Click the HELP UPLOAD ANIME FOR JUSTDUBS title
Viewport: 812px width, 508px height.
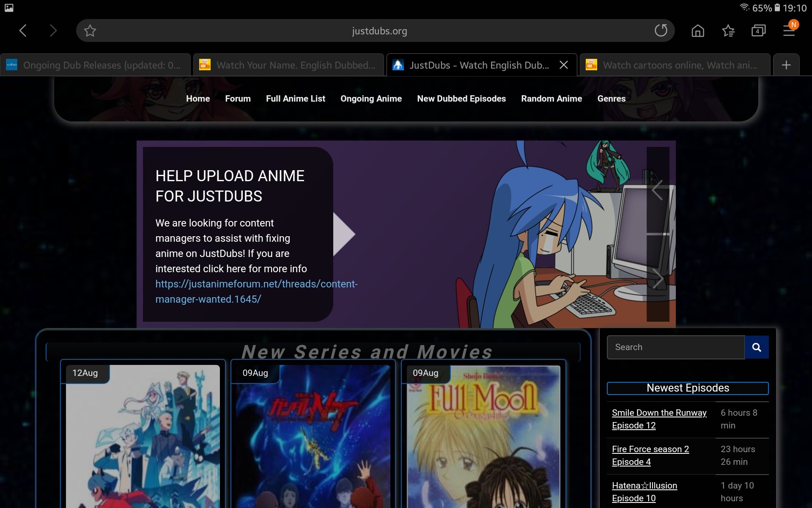click(x=230, y=186)
